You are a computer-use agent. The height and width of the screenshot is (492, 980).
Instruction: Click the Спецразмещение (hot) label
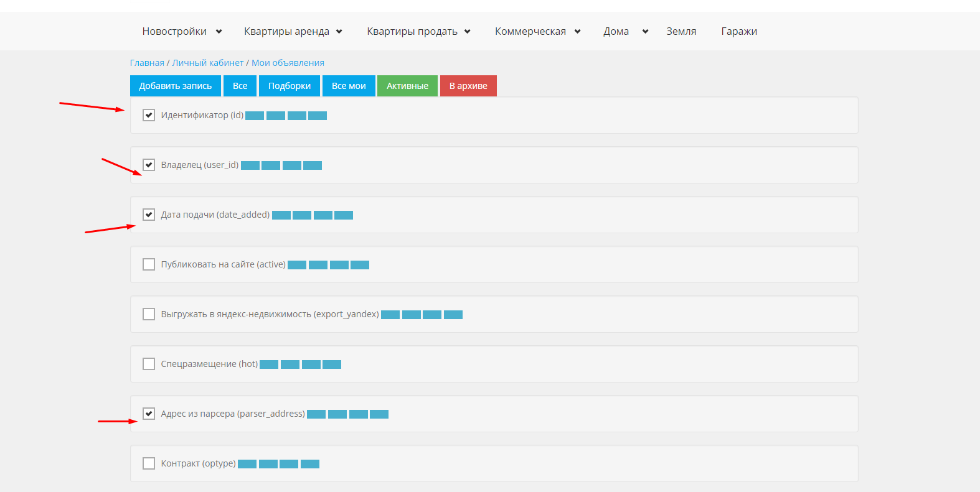[x=209, y=364]
